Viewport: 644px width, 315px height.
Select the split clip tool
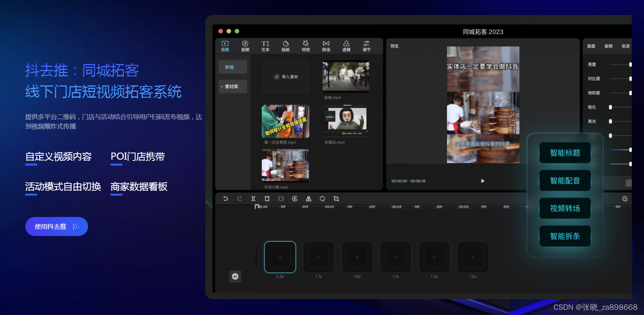tap(253, 198)
